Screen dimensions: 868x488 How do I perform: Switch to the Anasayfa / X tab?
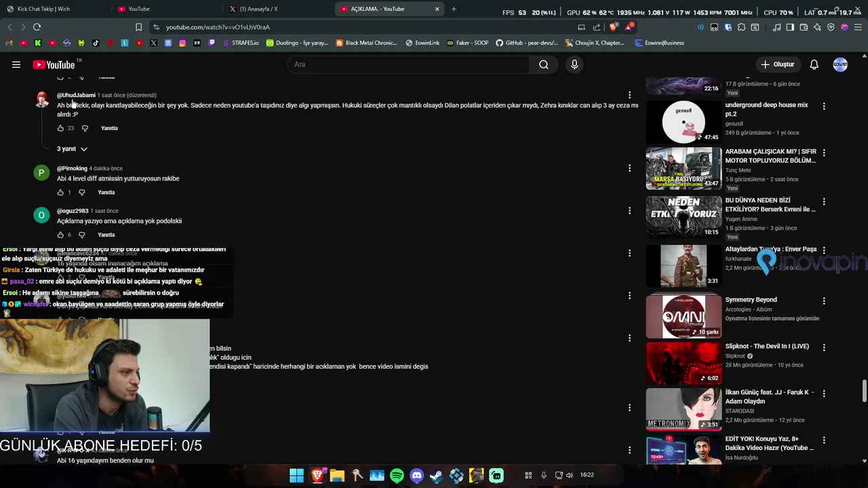(x=278, y=9)
